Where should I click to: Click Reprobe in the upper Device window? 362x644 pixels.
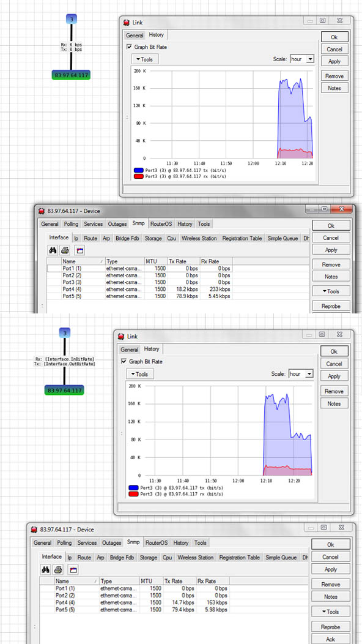pos(331,306)
